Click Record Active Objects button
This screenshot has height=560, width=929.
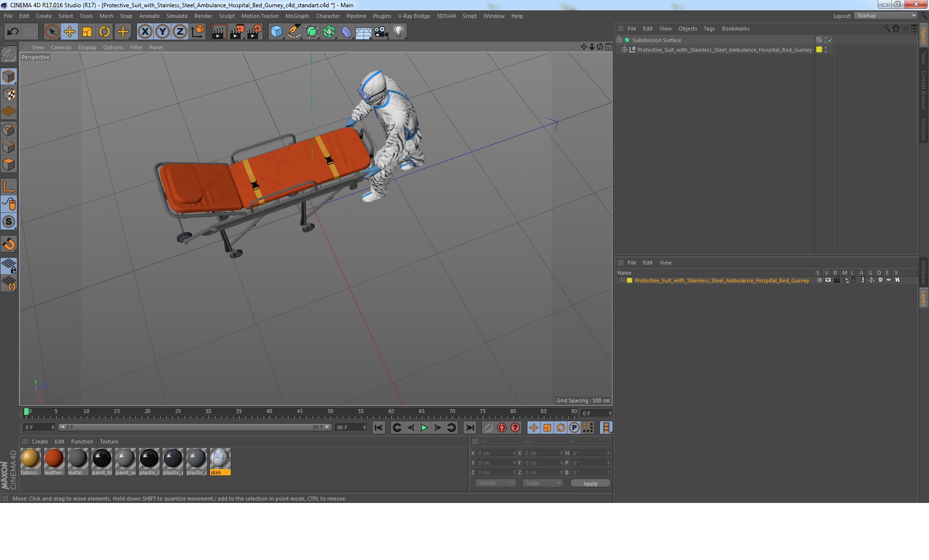(488, 427)
